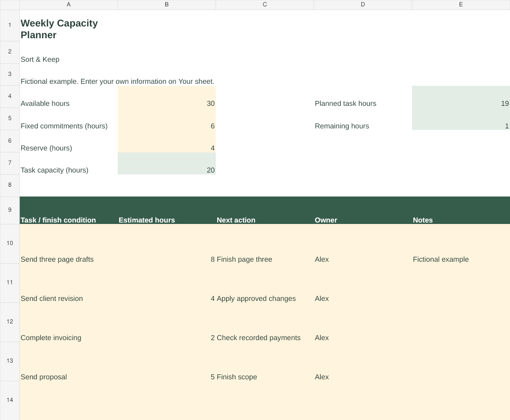Click the 'Task / finish condition' header cell

(69, 210)
